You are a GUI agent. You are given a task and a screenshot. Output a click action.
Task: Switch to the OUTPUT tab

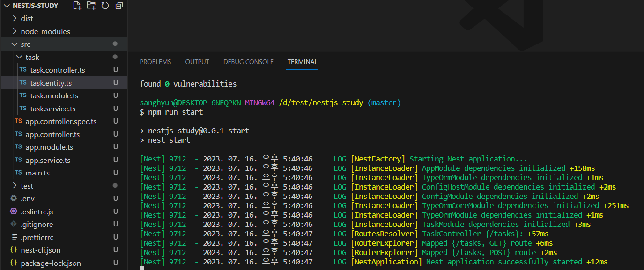(x=197, y=62)
